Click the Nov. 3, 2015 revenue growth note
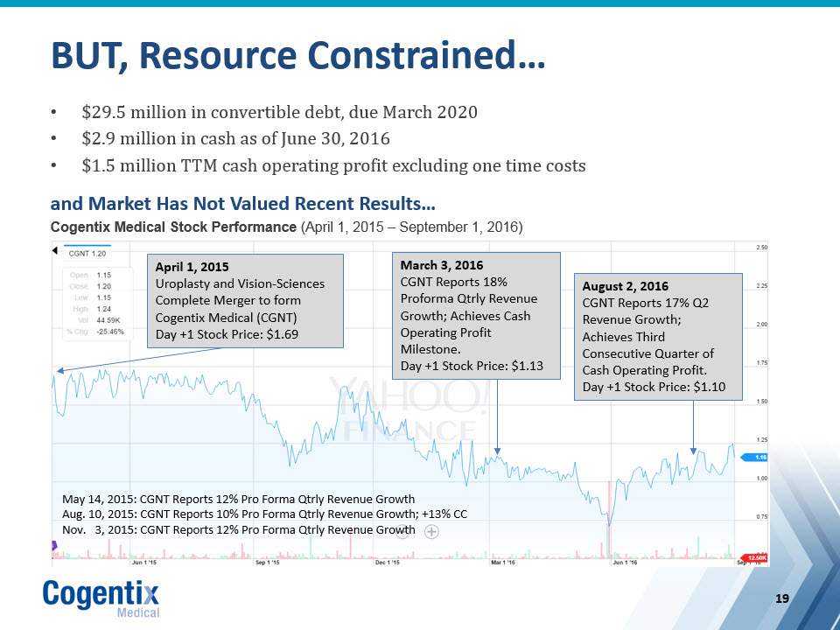Screen dimensions: 840x630 pos(238,530)
